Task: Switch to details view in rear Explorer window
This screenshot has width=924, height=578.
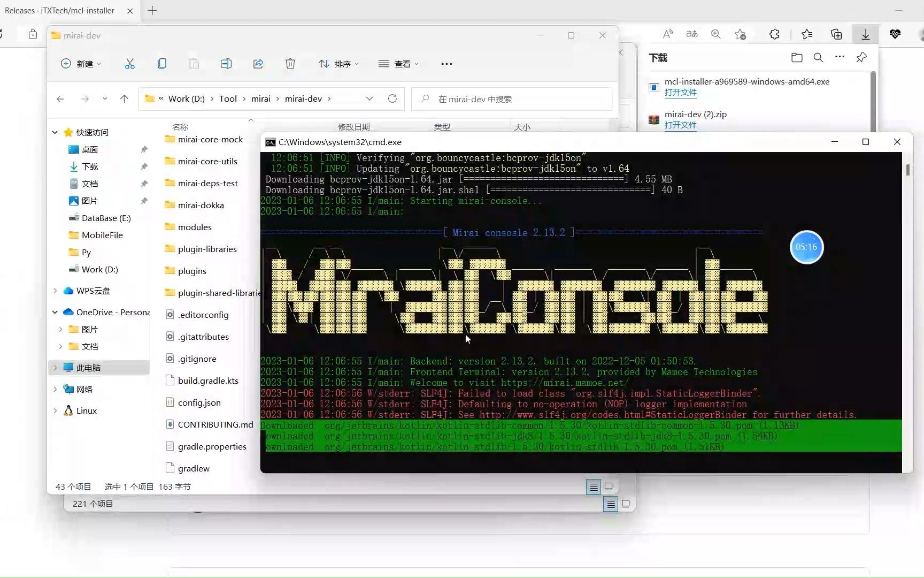Action: pyautogui.click(x=611, y=504)
